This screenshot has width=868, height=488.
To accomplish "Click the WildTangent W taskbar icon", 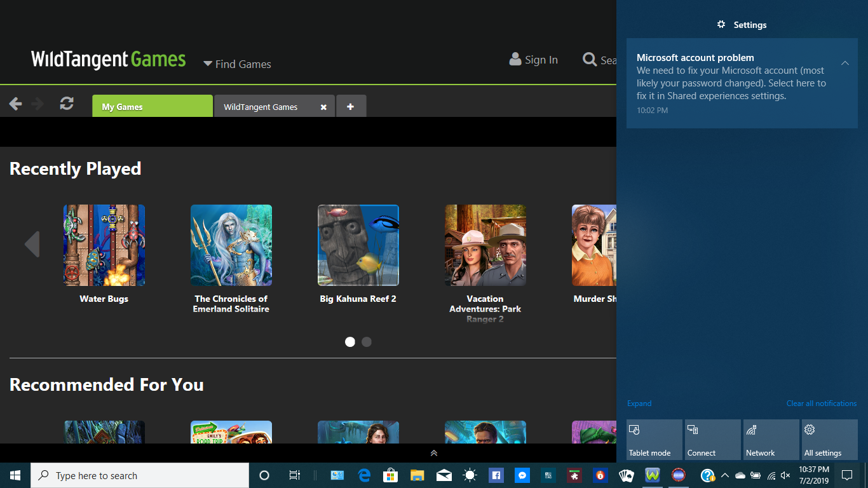I will click(x=653, y=475).
